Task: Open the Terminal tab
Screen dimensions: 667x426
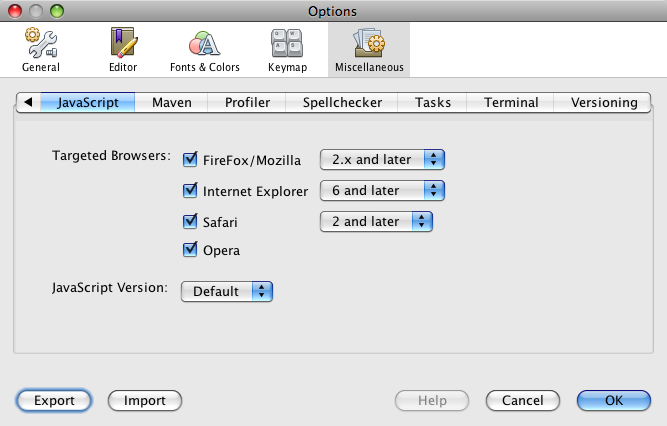Action: pyautogui.click(x=511, y=102)
